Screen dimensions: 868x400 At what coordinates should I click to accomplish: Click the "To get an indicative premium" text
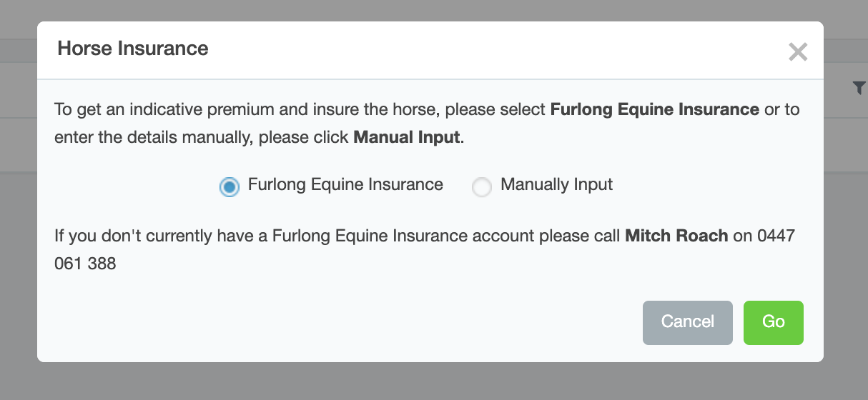(179, 109)
